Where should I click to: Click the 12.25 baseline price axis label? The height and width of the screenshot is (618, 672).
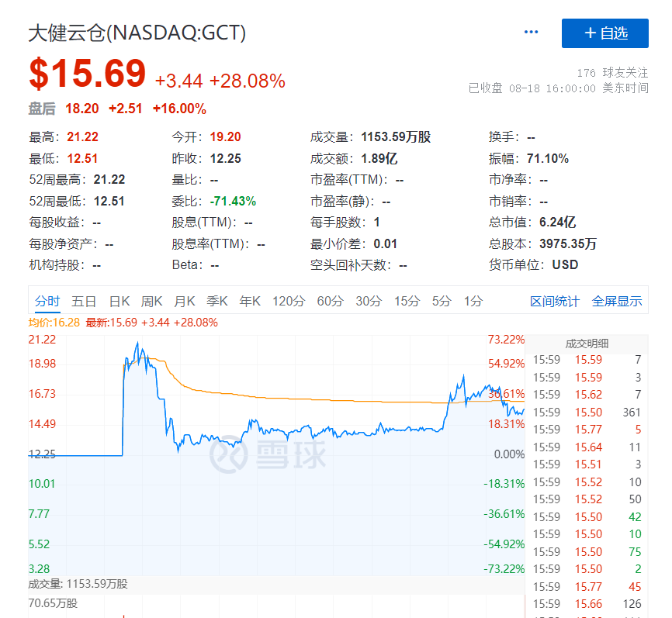pos(42,454)
